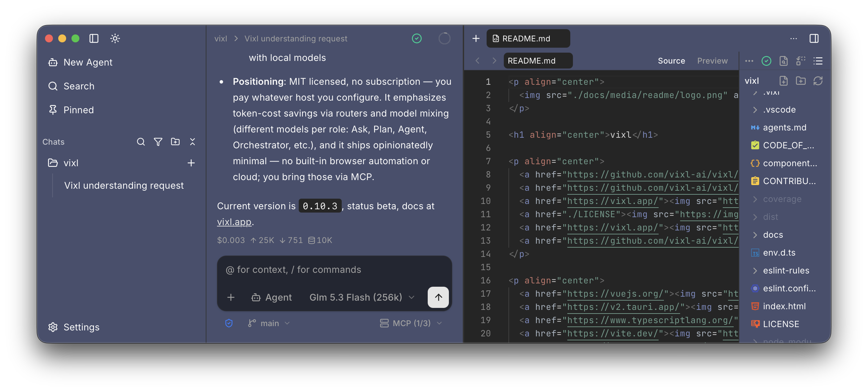Filter chats with the funnel icon
The image size is (868, 392).
(158, 142)
